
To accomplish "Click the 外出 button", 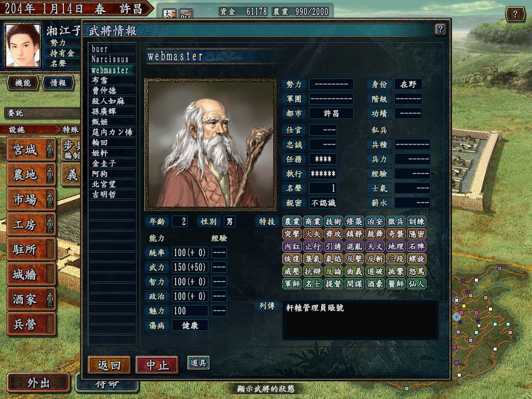I will 38,383.
